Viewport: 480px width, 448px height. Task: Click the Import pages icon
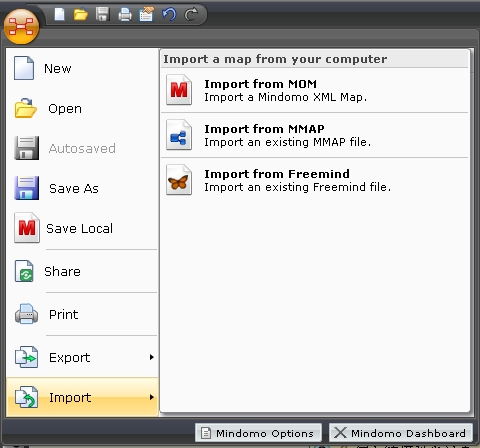tap(26, 397)
